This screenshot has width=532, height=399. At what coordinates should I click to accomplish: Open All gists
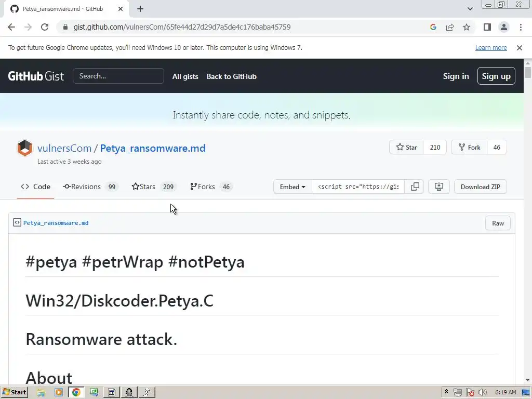tap(185, 76)
